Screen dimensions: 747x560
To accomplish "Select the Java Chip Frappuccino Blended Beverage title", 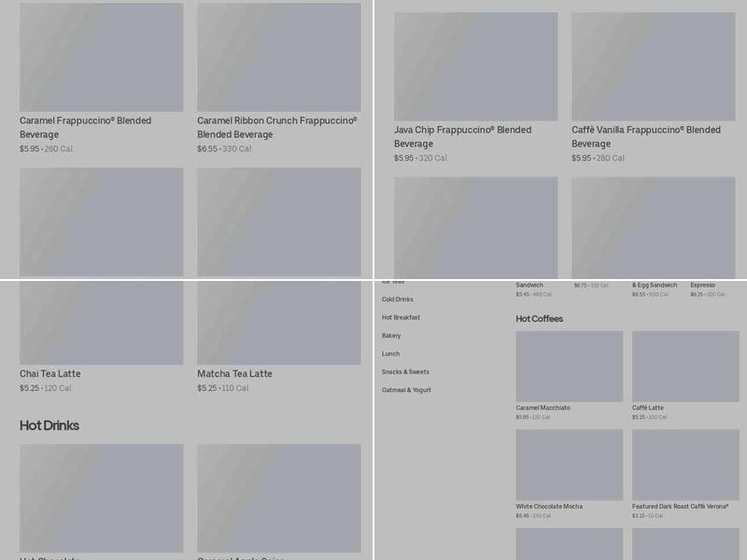I will coord(462,136).
